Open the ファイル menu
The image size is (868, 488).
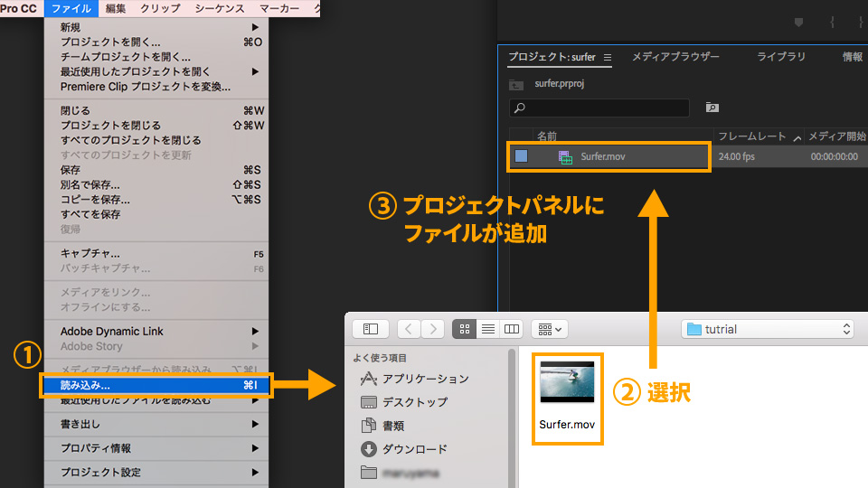pyautogui.click(x=71, y=8)
